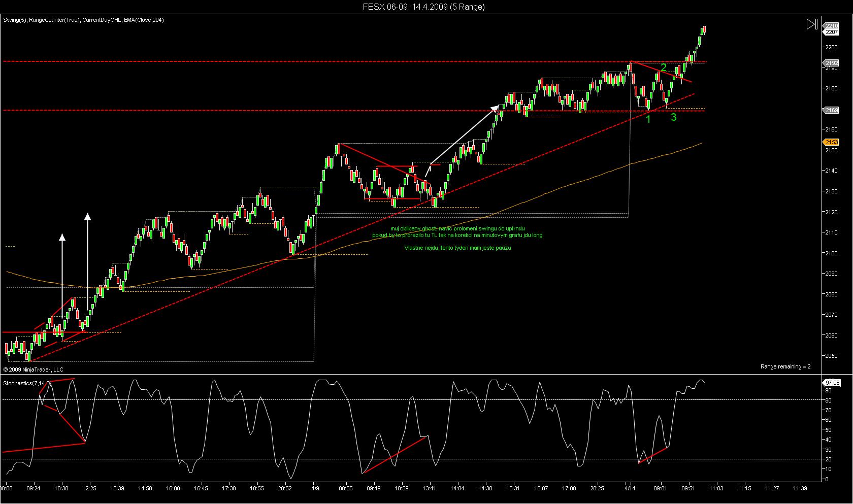Screen dimensions: 853x504
Task: Click the 2110 price axis label
Action: point(832,232)
